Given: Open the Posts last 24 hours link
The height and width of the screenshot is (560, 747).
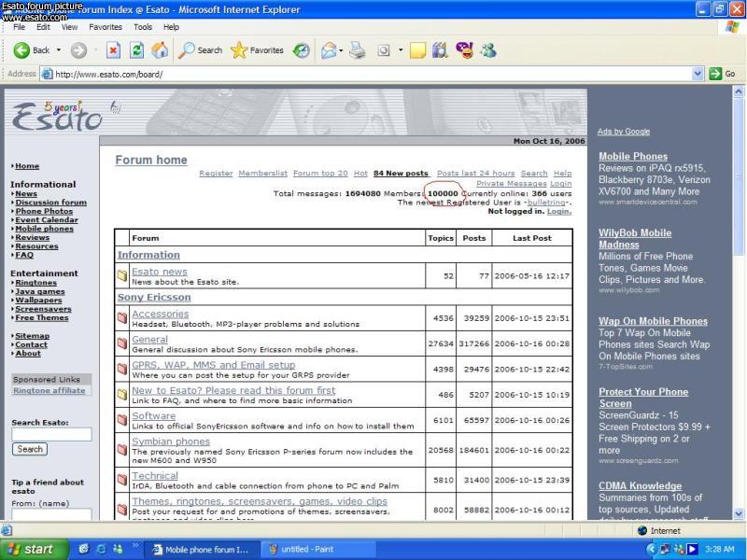Looking at the screenshot, I should coord(476,174).
